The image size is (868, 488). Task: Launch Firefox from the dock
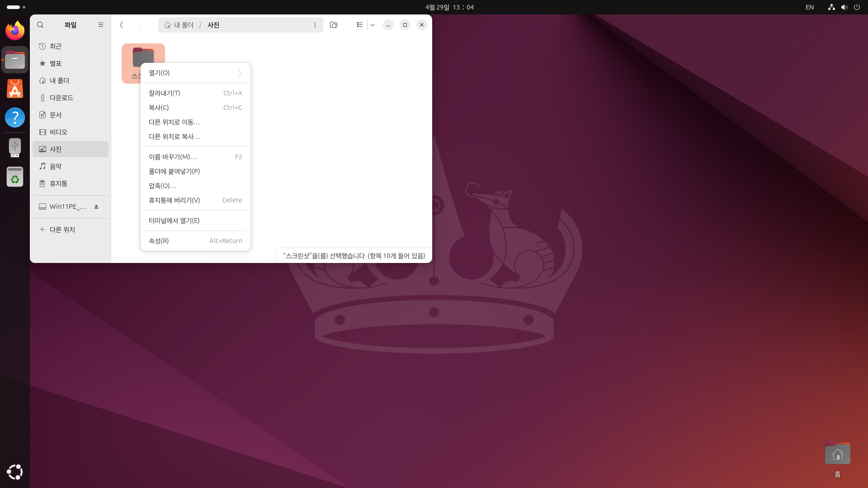15,31
